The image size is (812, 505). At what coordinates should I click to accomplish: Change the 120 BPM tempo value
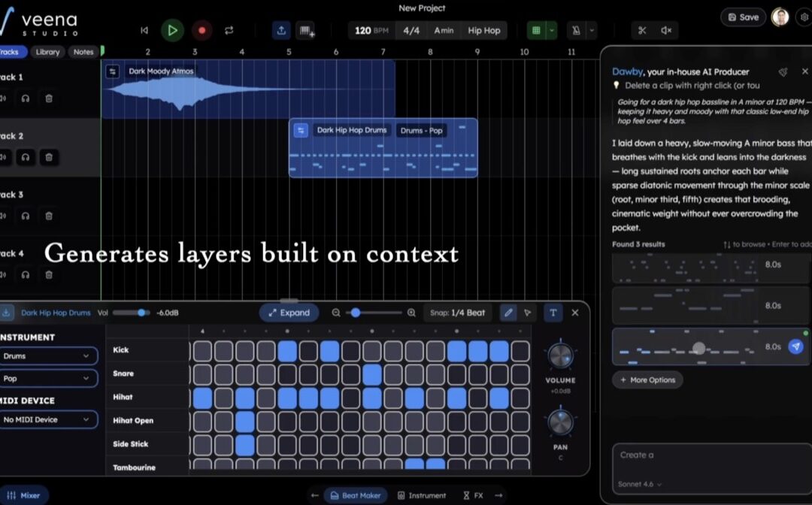(x=371, y=31)
